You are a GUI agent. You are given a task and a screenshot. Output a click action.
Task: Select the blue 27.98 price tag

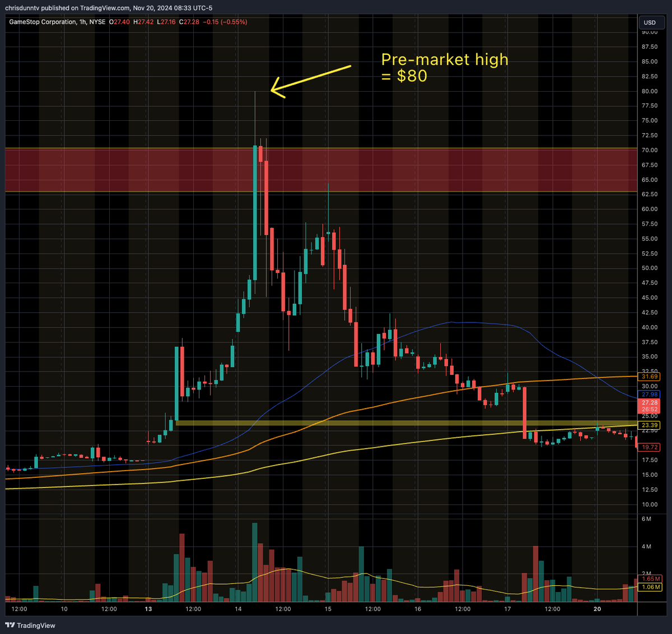(x=650, y=395)
